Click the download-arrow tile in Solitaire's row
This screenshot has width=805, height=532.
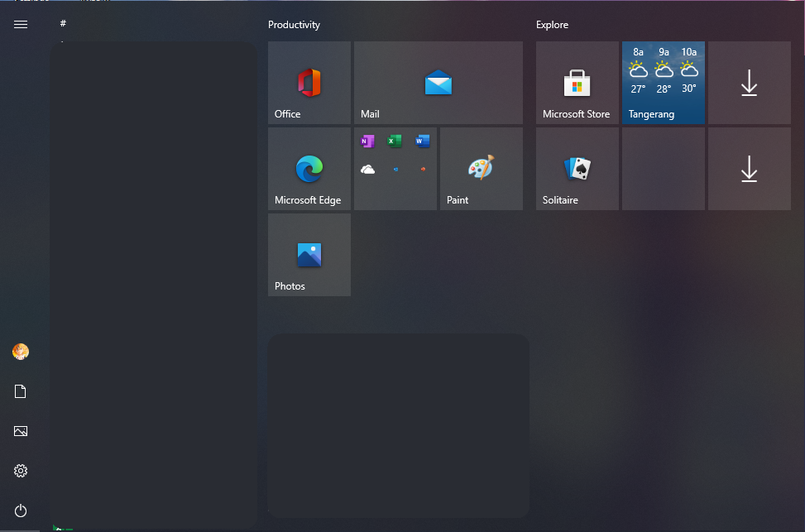(749, 169)
